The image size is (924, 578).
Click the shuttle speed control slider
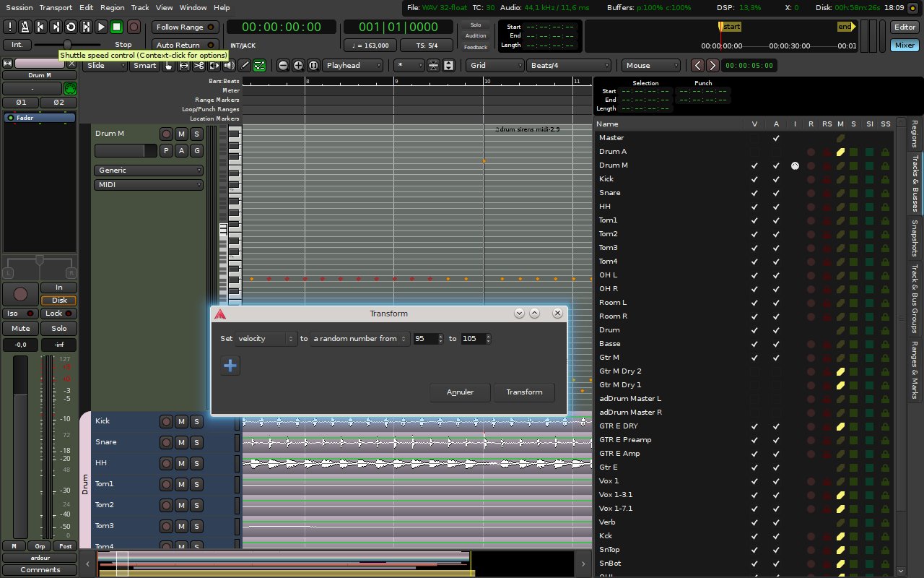[67, 45]
